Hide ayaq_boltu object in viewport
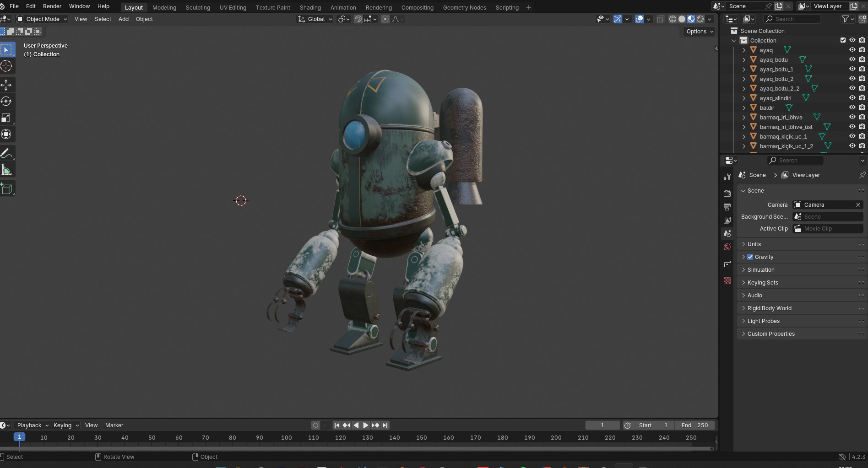 (852, 59)
